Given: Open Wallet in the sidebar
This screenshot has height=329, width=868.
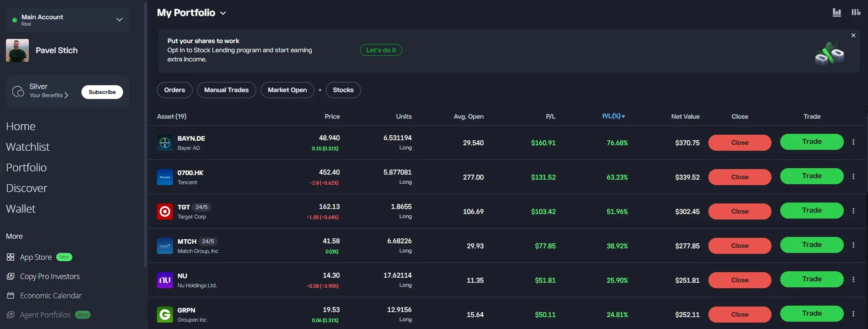Looking at the screenshot, I should click(21, 209).
